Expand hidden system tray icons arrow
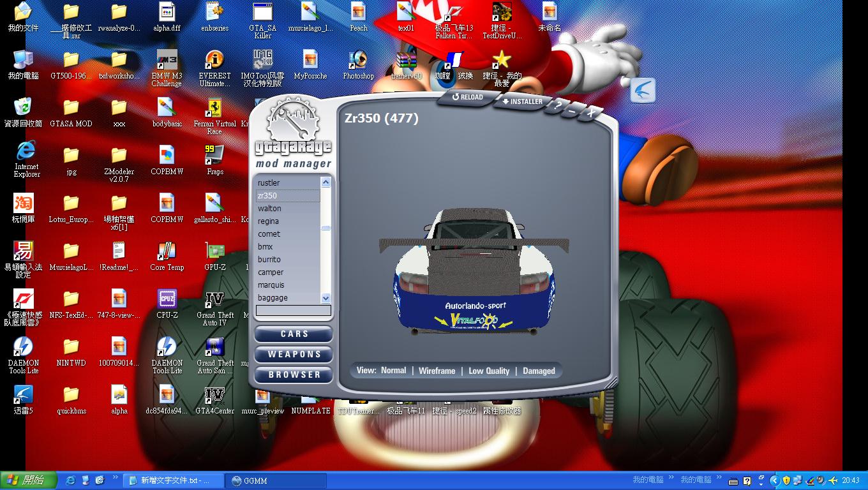The image size is (868, 490). coord(774,480)
